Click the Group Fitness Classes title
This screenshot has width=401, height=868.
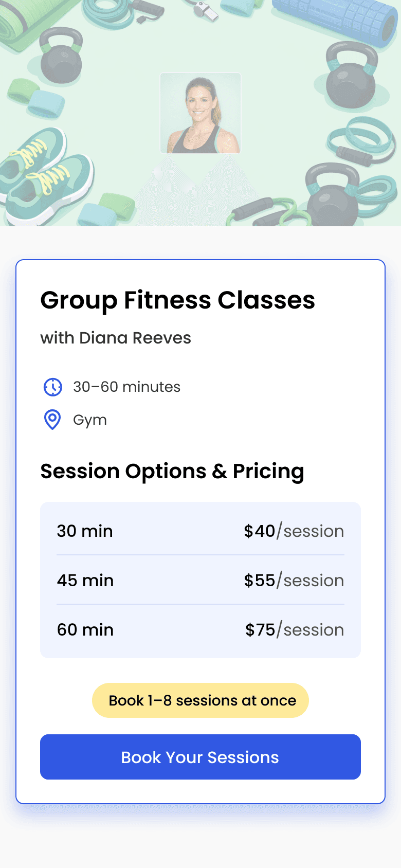(x=177, y=300)
